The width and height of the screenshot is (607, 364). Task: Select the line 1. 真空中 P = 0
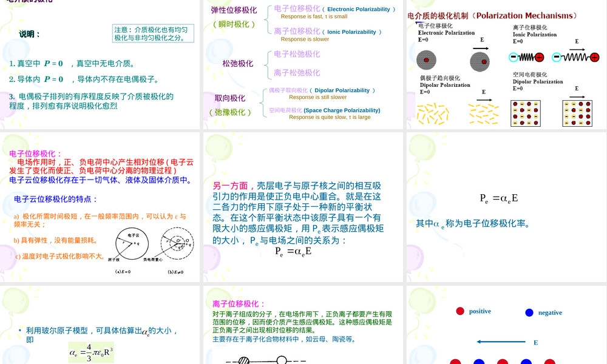point(72,64)
